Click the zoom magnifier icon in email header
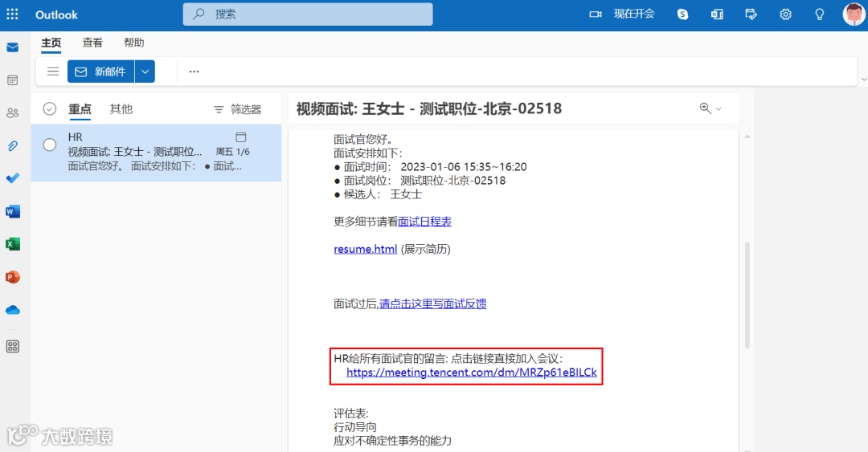 (706, 108)
